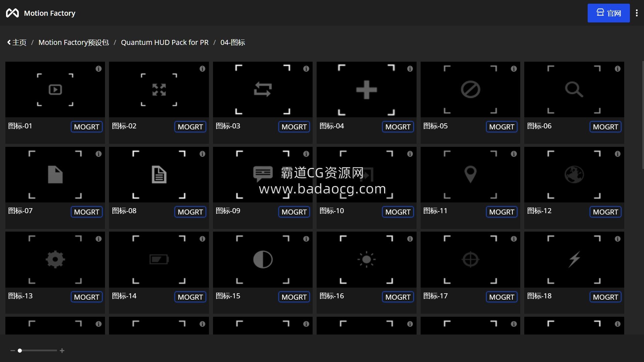Select the location pin thumbnail 图标-11

(x=470, y=175)
